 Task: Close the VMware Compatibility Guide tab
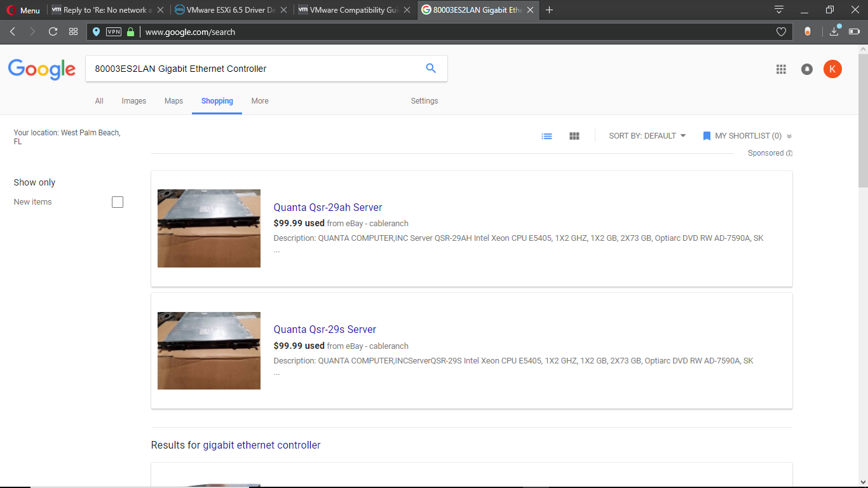coord(406,10)
